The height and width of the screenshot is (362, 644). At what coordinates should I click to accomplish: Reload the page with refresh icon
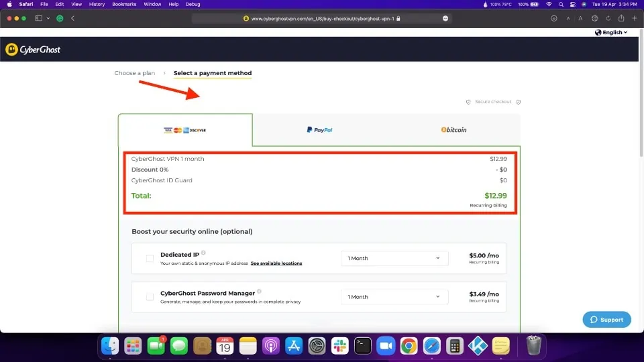pos(608,19)
